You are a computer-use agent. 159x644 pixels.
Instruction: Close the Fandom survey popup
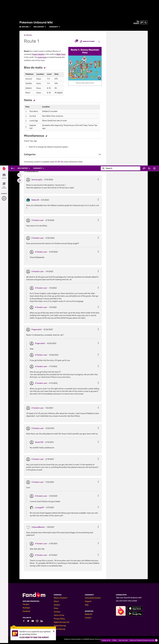pos(54,631)
